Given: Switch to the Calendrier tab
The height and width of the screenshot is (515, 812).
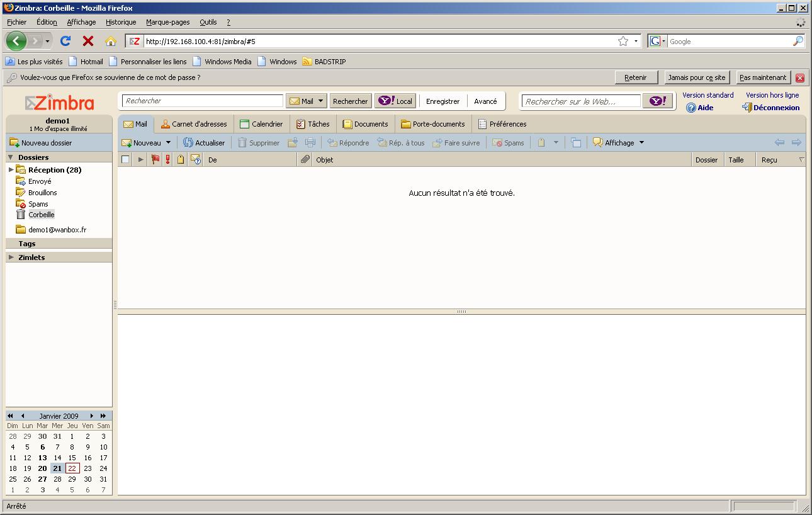Looking at the screenshot, I should pos(261,124).
